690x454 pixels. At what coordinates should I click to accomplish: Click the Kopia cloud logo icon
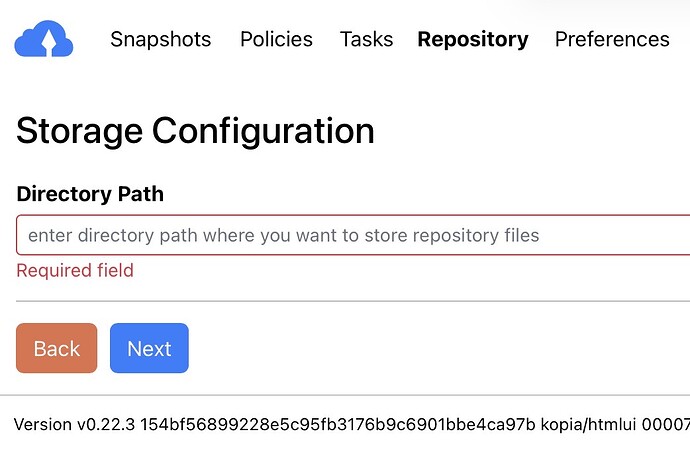44,40
